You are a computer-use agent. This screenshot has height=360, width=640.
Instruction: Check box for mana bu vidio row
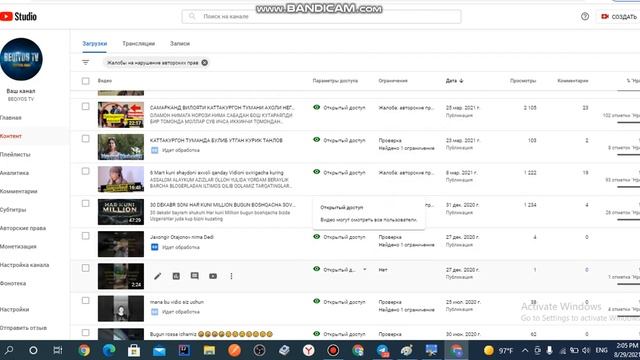tap(85, 300)
